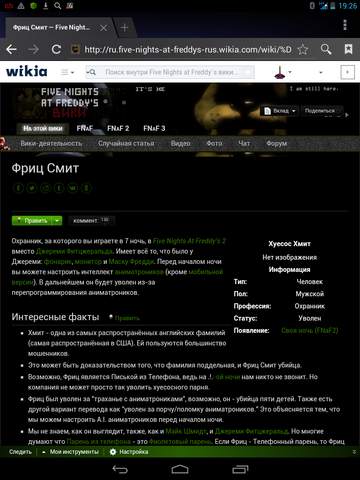Click the Поделиться share button
The width and height of the screenshot is (360, 480).
(x=322, y=111)
